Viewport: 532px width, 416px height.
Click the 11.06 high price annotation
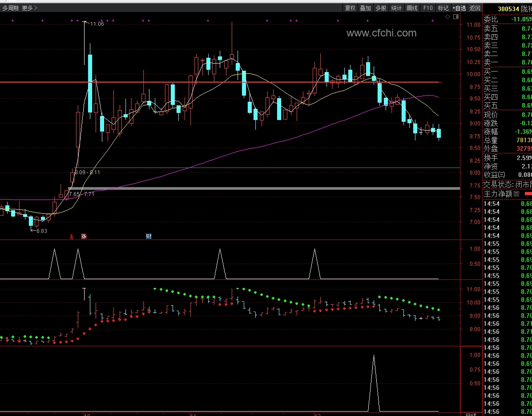coord(97,24)
